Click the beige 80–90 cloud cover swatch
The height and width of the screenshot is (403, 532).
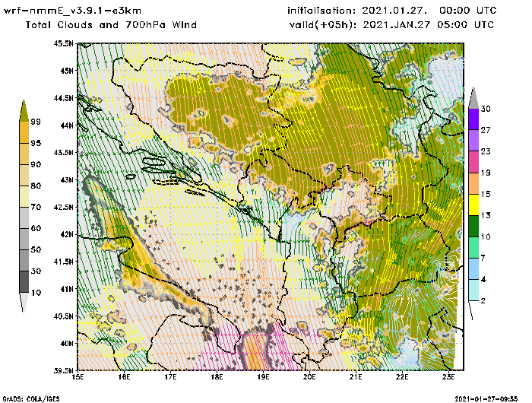point(24,175)
